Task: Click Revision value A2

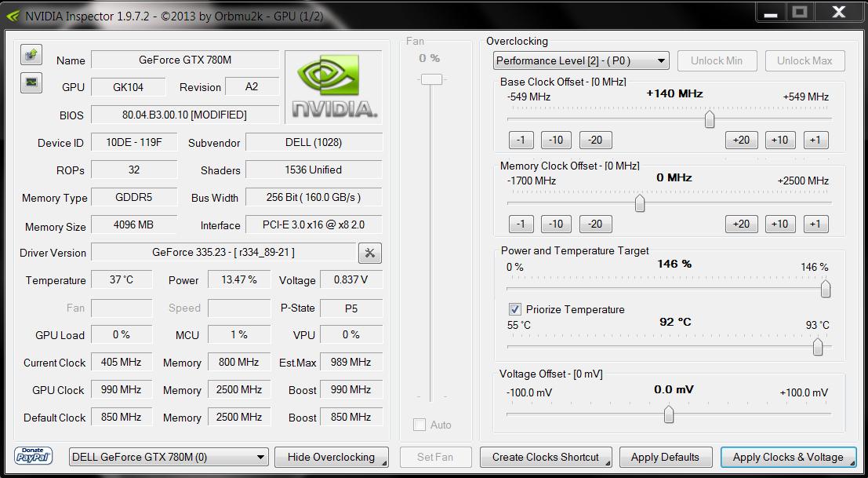Action: 252,87
